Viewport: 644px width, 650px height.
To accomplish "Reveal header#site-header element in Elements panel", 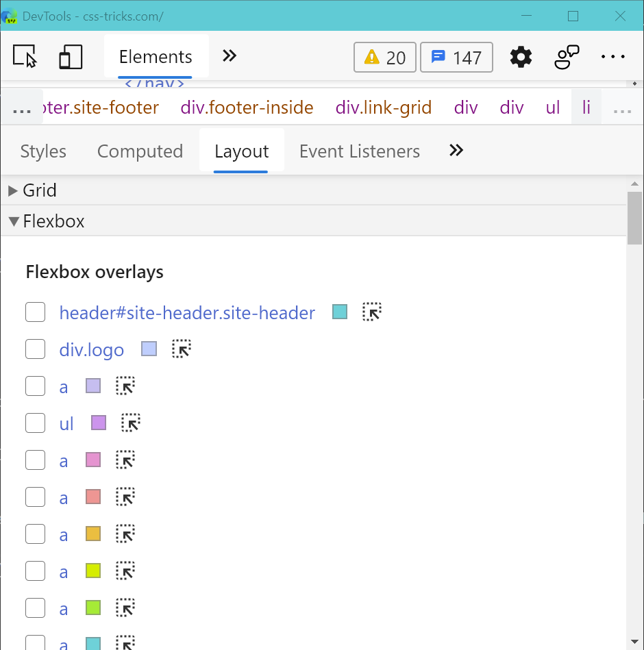I will [x=372, y=312].
